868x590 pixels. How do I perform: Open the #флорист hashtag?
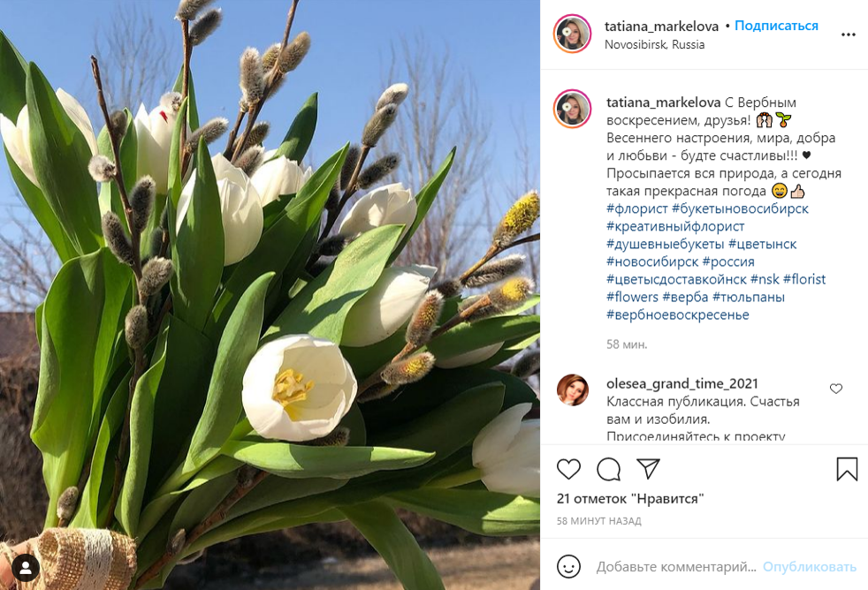(x=637, y=208)
